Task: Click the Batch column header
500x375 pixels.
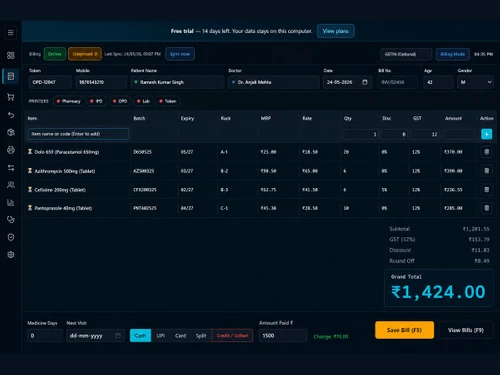Action: click(139, 118)
